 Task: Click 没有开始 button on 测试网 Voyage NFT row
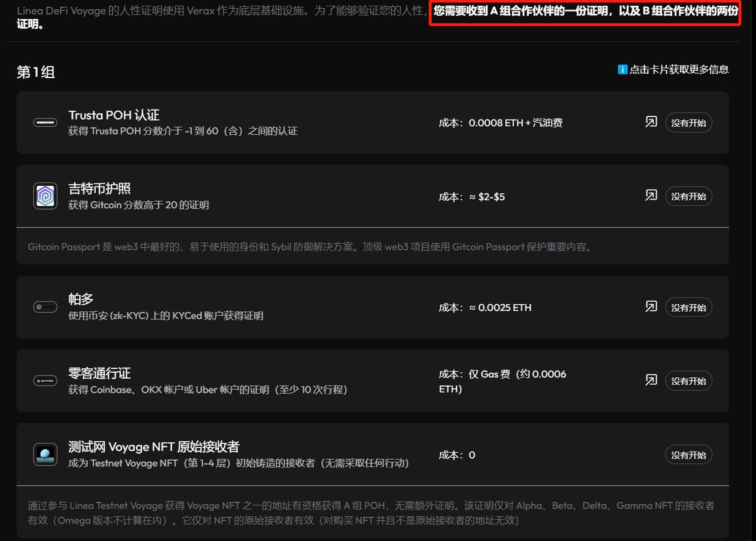(x=689, y=455)
